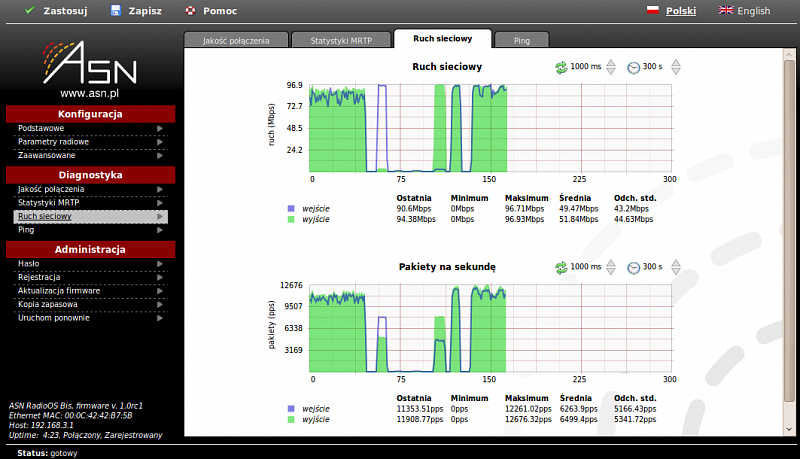The image size is (800, 459).
Task: Click the Polish flag icon
Action: (x=653, y=10)
